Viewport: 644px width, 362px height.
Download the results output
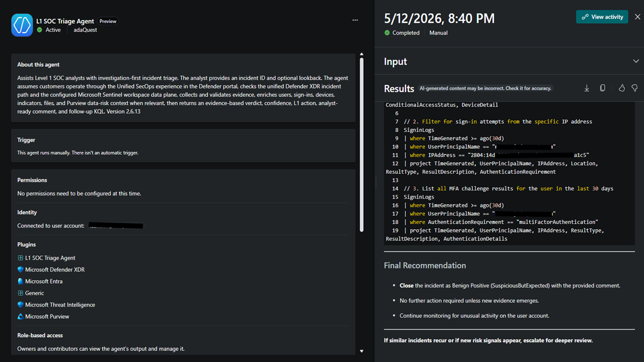pyautogui.click(x=587, y=88)
